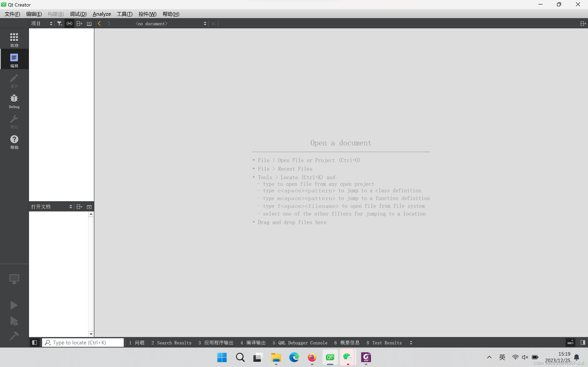Show the 2 Search Results output pane
The image size is (588, 367).
coord(171,343)
